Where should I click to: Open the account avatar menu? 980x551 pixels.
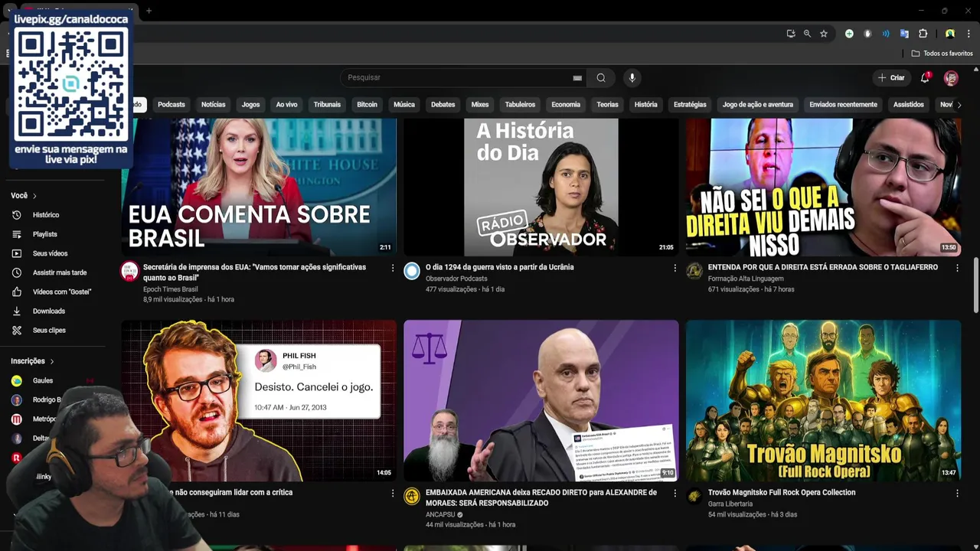coord(951,77)
